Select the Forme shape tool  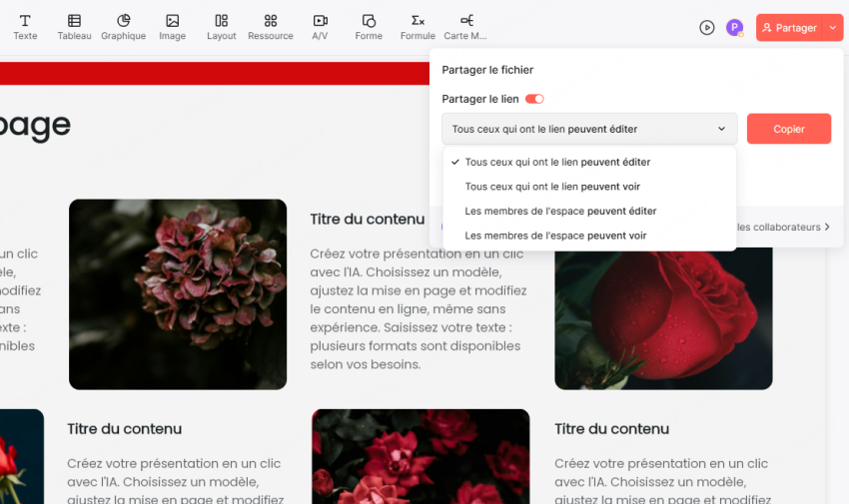[369, 21]
